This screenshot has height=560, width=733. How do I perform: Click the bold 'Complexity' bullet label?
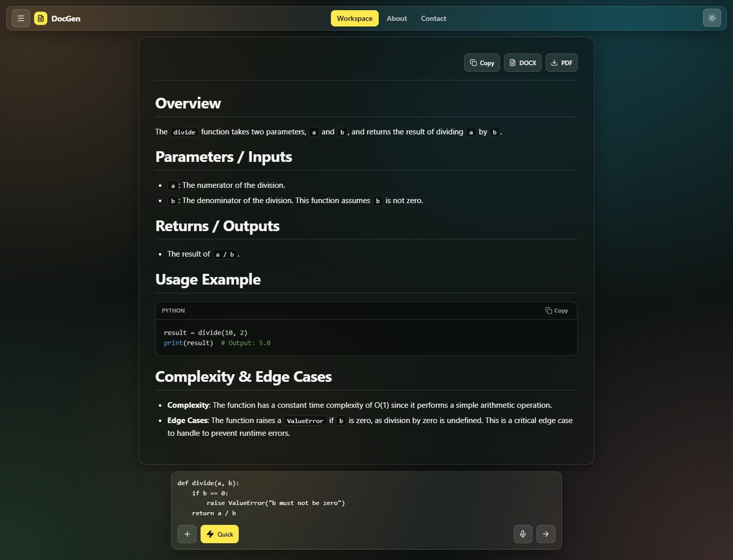coord(188,405)
